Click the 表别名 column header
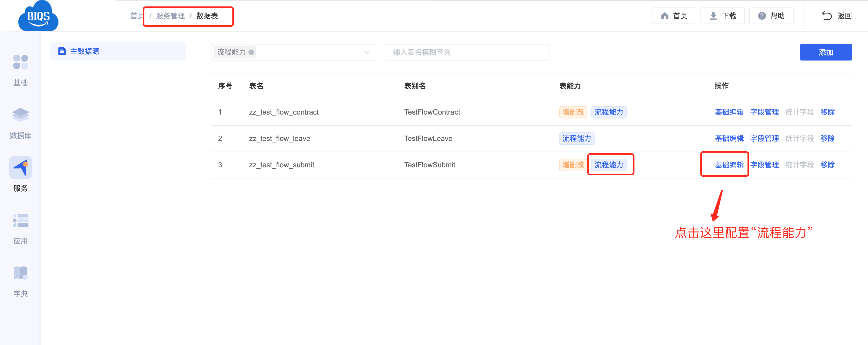Screen dimensions: 868x345 pyautogui.click(x=415, y=86)
